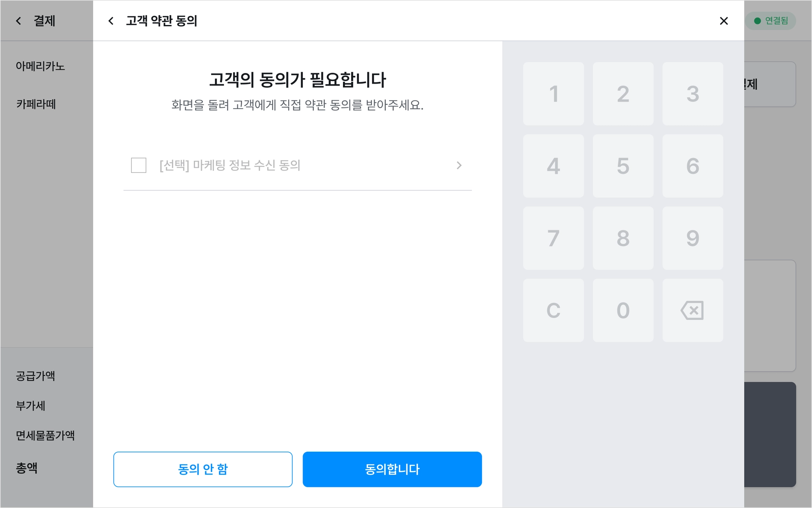Close the 고객 약관 동의 dialog

tap(724, 21)
